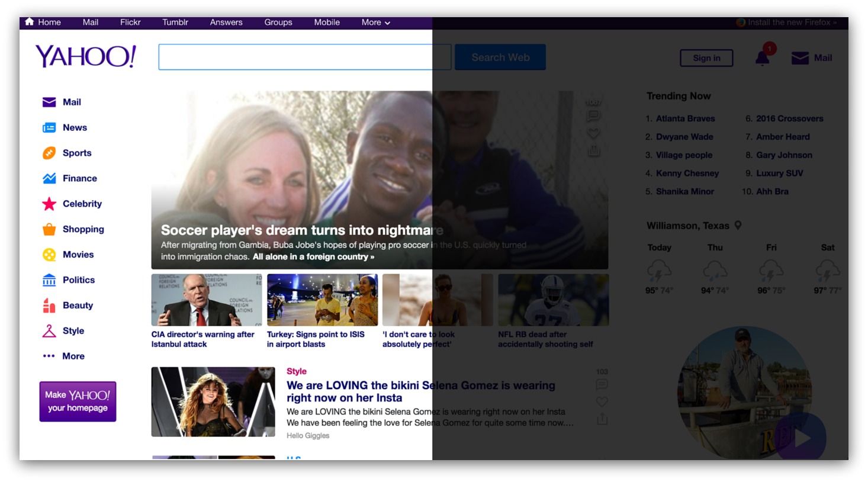Click the comment icon on the soccer story

point(593,116)
